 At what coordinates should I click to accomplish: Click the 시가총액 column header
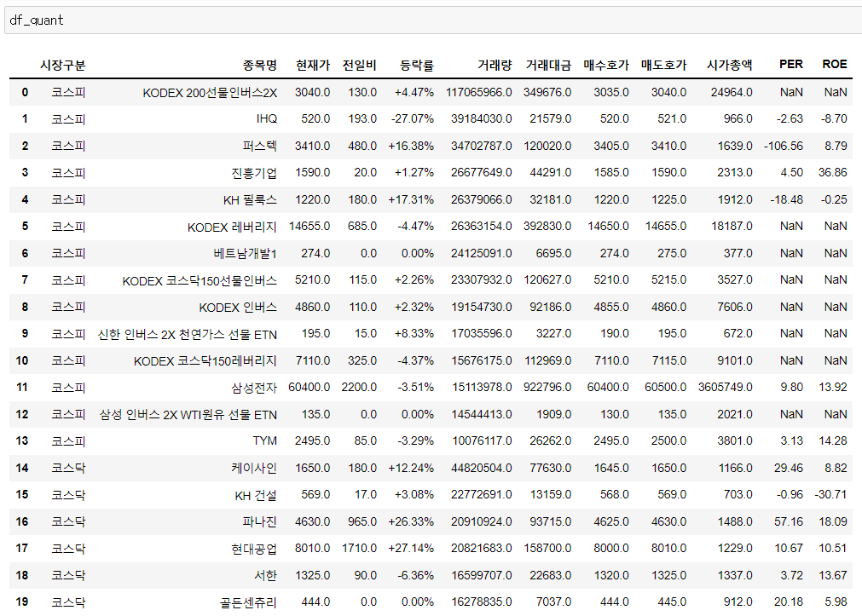730,66
